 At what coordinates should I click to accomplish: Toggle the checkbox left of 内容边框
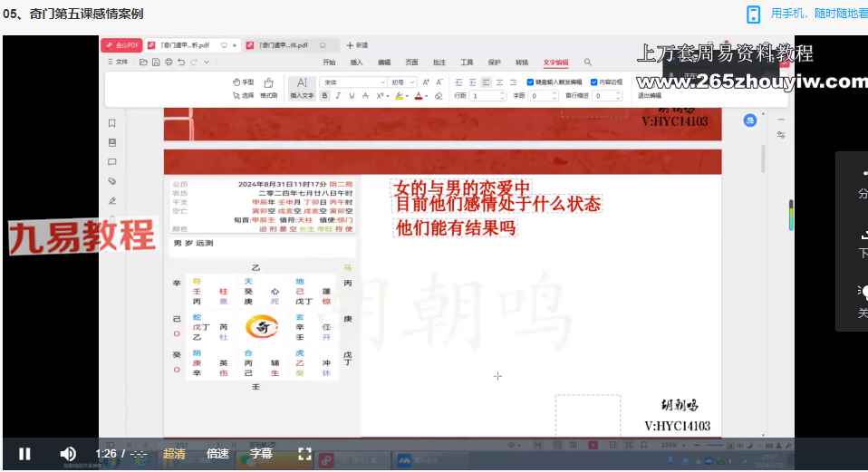529,82
